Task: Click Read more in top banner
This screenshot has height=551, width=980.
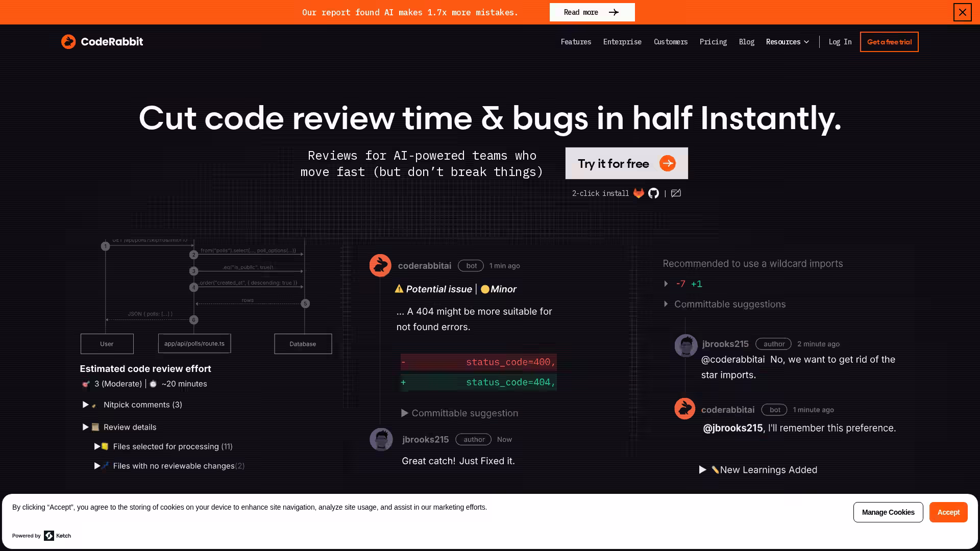Action: point(592,12)
